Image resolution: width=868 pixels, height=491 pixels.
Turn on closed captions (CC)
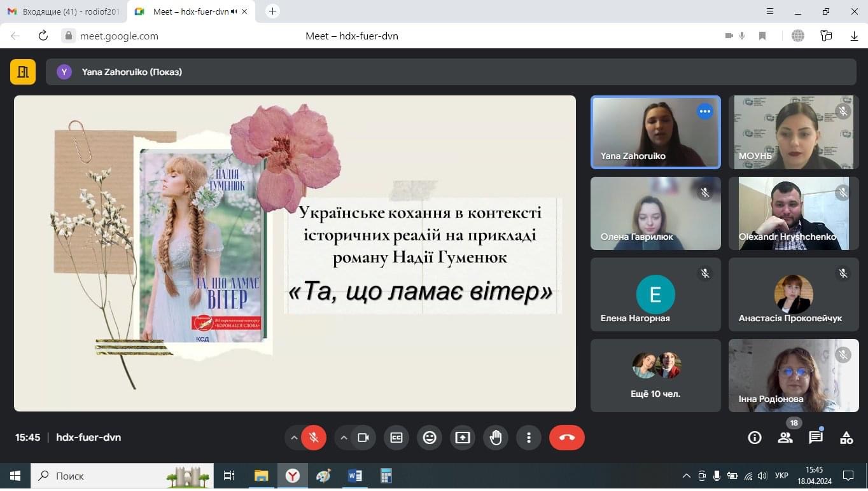click(x=396, y=438)
